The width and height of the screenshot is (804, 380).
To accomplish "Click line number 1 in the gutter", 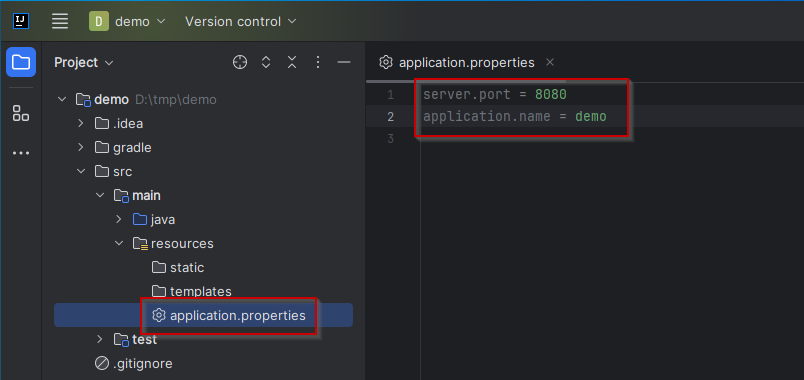I will [391, 94].
